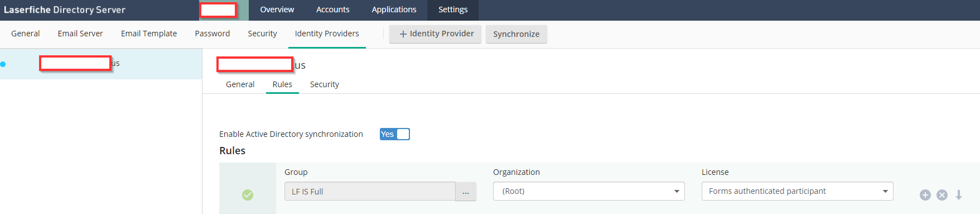Switch to the Email Template tab
The width and height of the screenshot is (980, 214).
click(149, 34)
